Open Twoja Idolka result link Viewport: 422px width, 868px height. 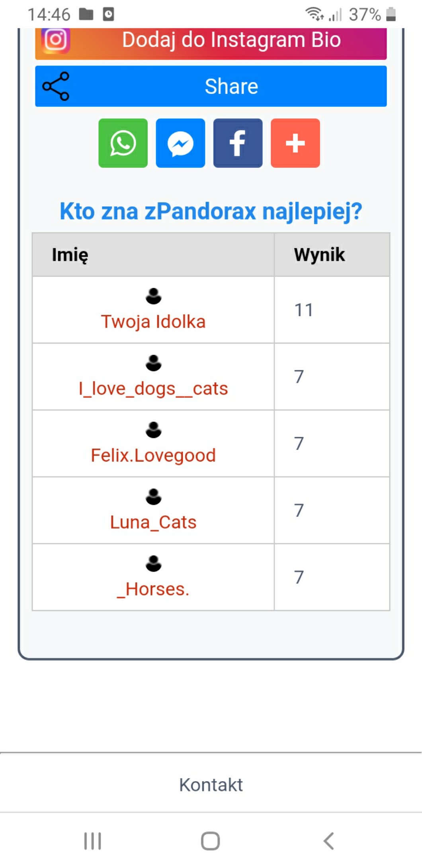pyautogui.click(x=153, y=322)
